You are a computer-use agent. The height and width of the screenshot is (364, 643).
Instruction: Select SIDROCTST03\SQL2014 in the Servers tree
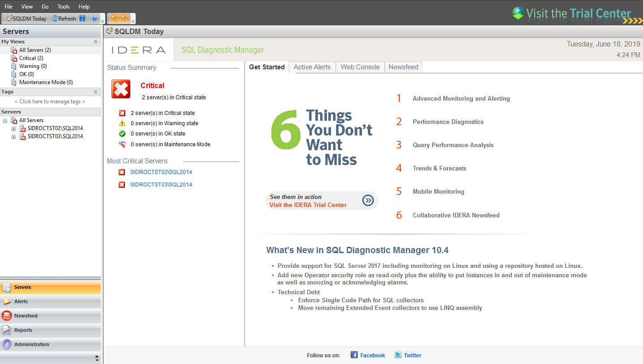tap(55, 136)
